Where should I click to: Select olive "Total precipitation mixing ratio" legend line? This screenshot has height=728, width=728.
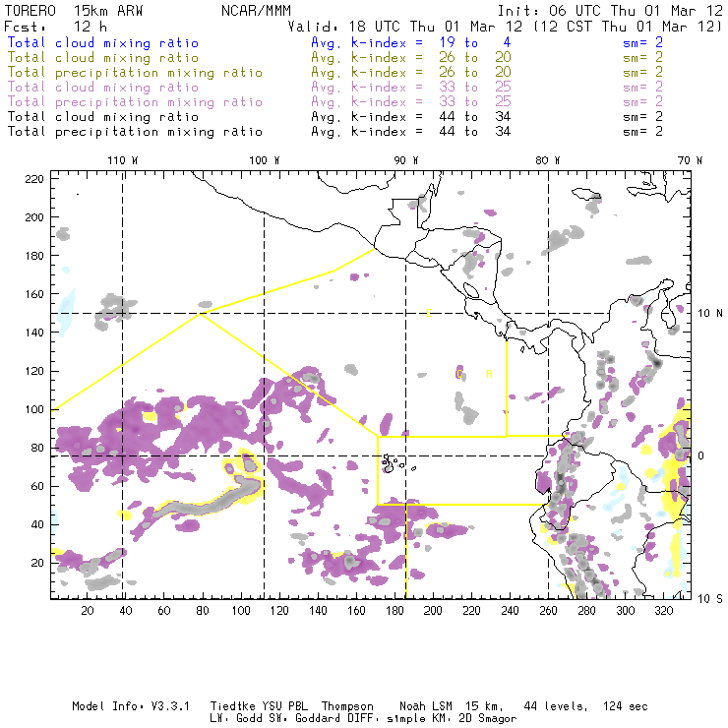point(135,73)
